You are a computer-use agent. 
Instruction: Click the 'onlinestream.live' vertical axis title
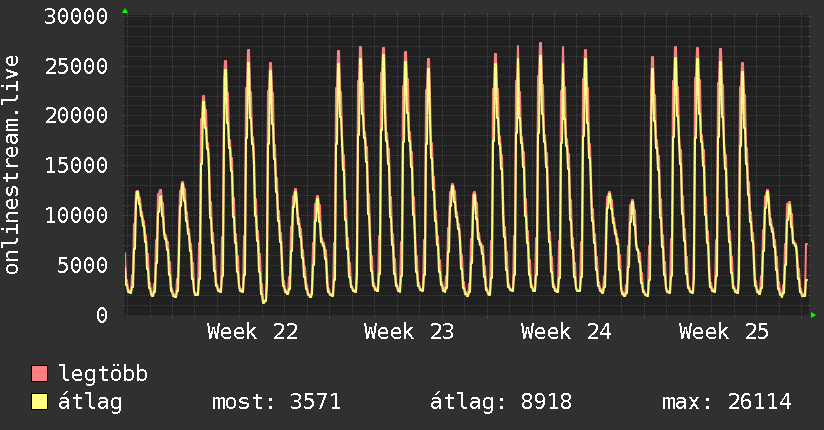pyautogui.click(x=11, y=165)
